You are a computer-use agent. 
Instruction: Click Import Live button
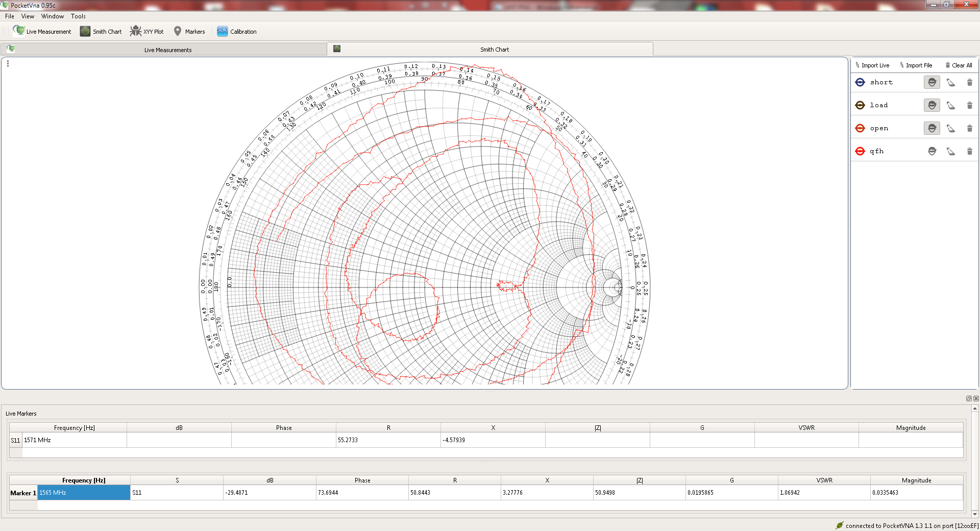(x=872, y=65)
